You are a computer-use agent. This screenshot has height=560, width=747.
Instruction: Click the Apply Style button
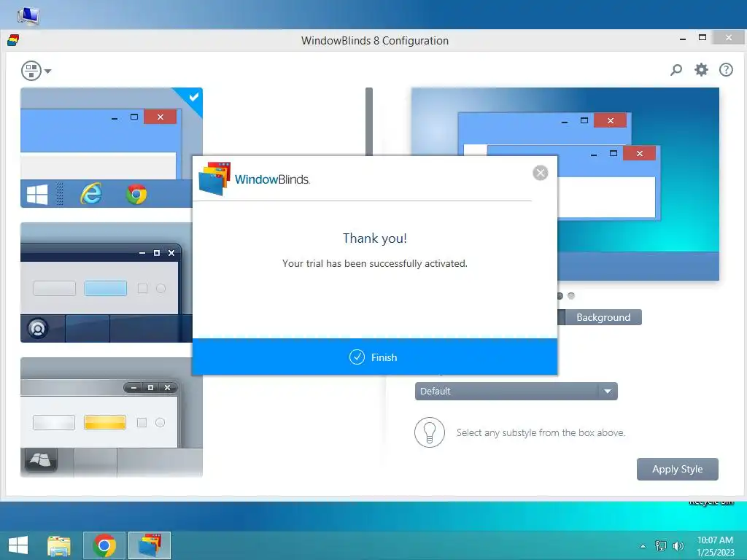coord(677,469)
